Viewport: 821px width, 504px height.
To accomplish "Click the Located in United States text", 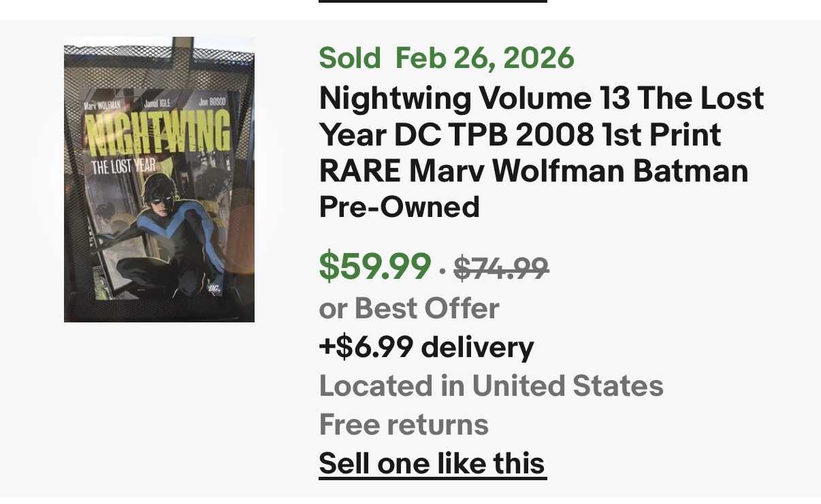I will 491,386.
